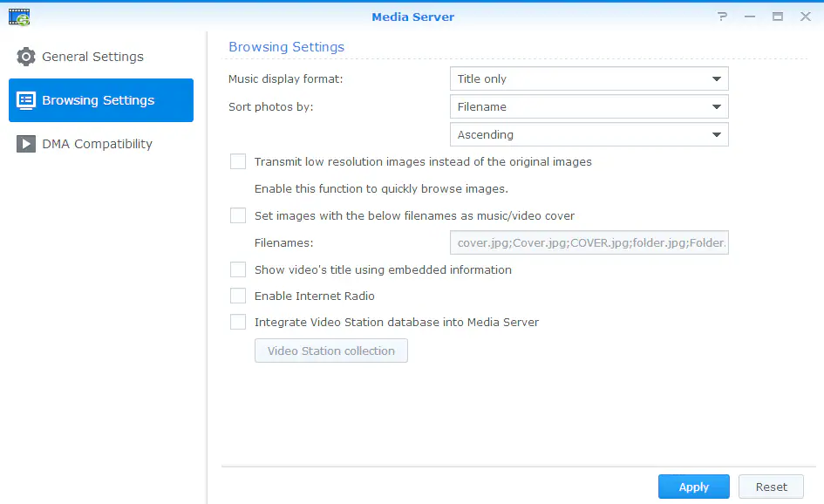The image size is (824, 504).
Task: Enable Internet Radio checkbox
Action: 238,296
